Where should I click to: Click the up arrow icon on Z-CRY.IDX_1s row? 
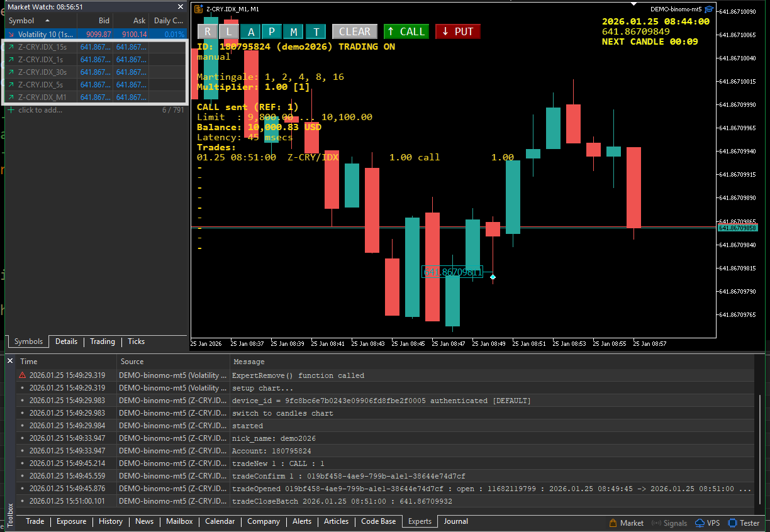[11, 60]
